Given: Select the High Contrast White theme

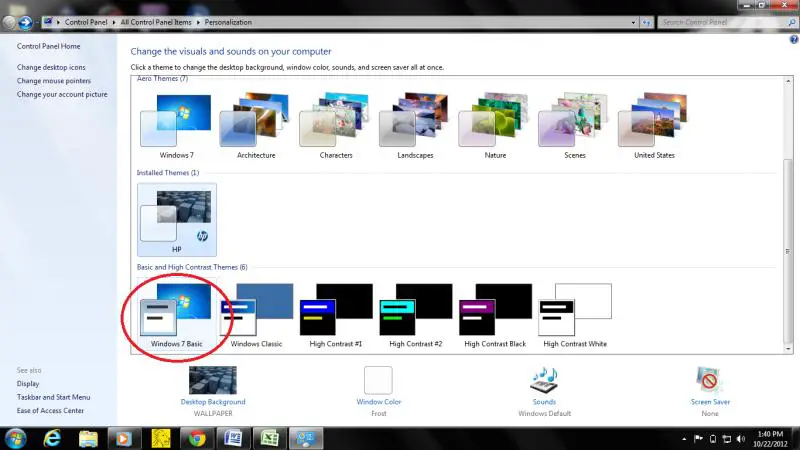Looking at the screenshot, I should (574, 315).
